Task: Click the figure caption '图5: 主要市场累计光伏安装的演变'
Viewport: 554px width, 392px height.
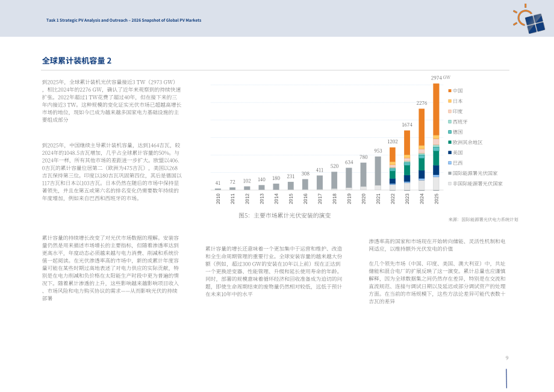Action: click(x=284, y=216)
